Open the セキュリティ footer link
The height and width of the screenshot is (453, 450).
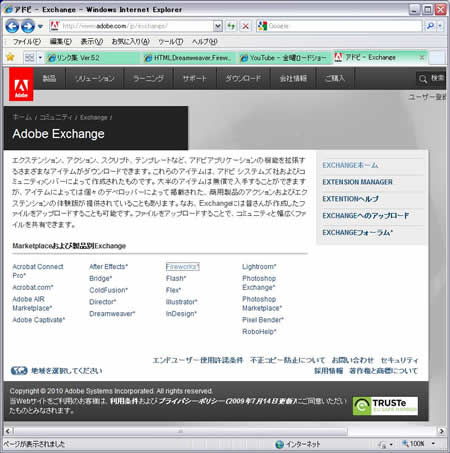coord(399,360)
